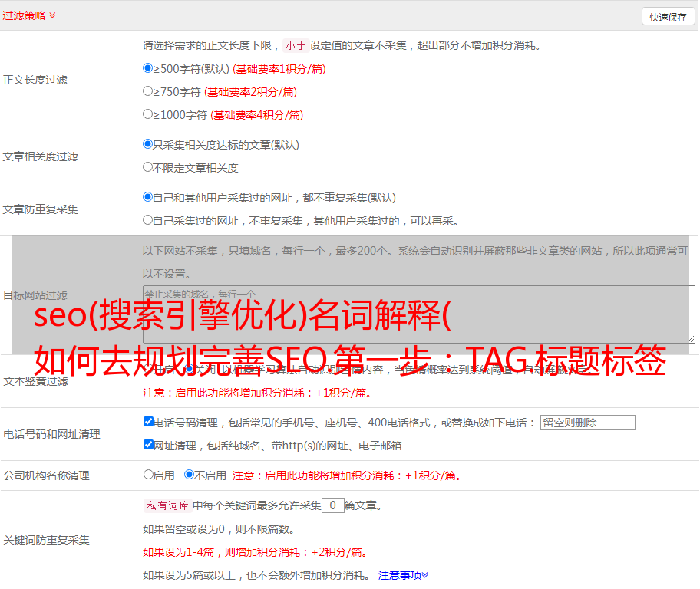Choose the ≥1000字符 length option
The image size is (700, 589).
(148, 114)
